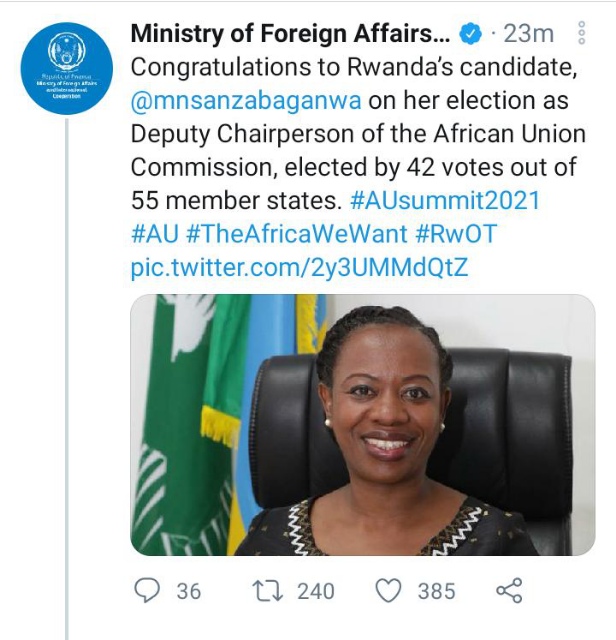This screenshot has width=616, height=640.
Task: Open the attached photo of the woman
Action: coord(363,425)
